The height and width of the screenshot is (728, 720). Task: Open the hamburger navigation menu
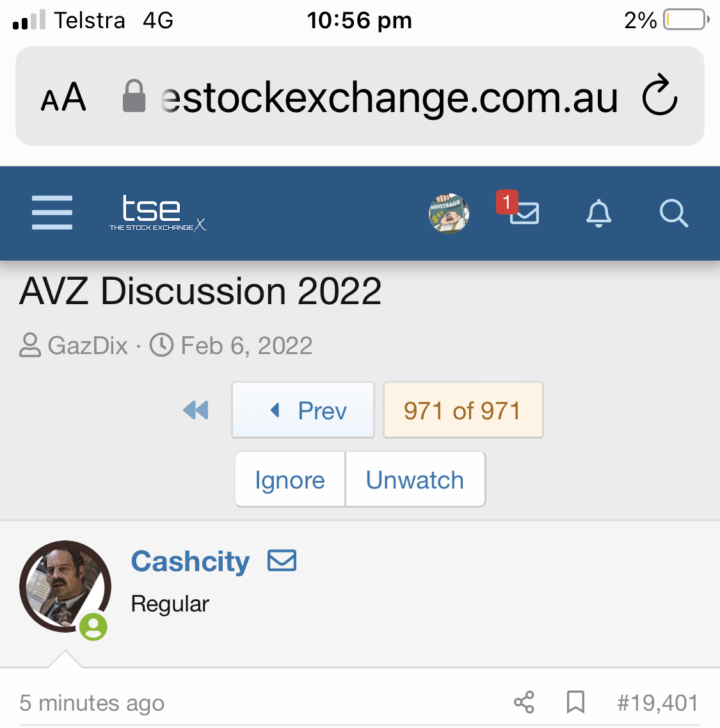click(52, 213)
